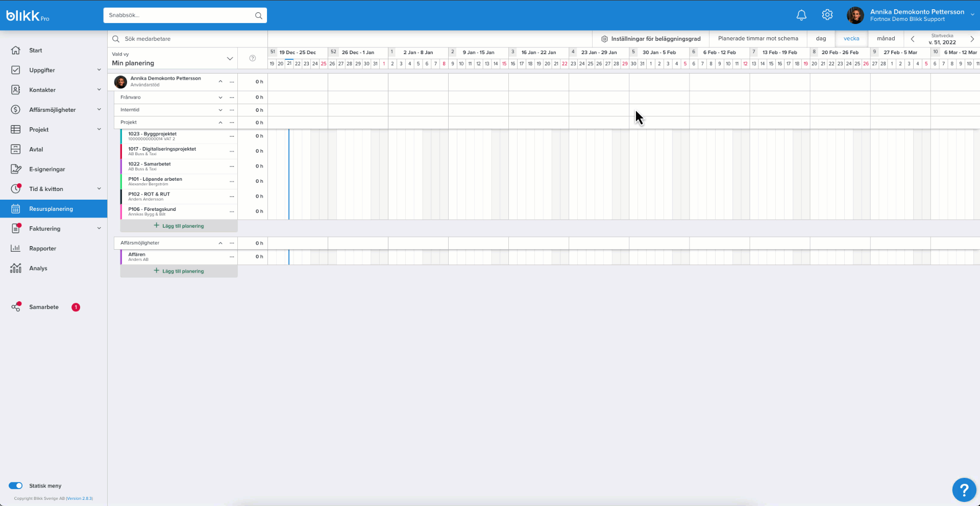Click the E-signeringar icon

[x=16, y=169]
